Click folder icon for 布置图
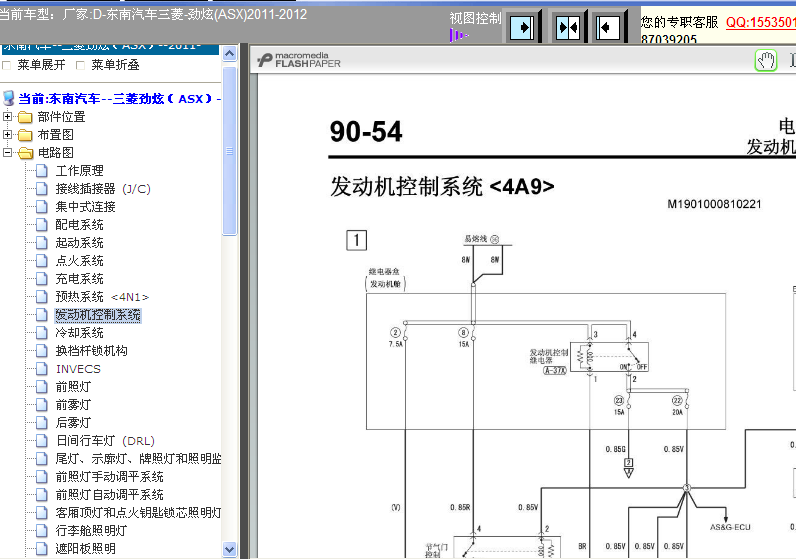This screenshot has width=796, height=559. click(x=25, y=135)
